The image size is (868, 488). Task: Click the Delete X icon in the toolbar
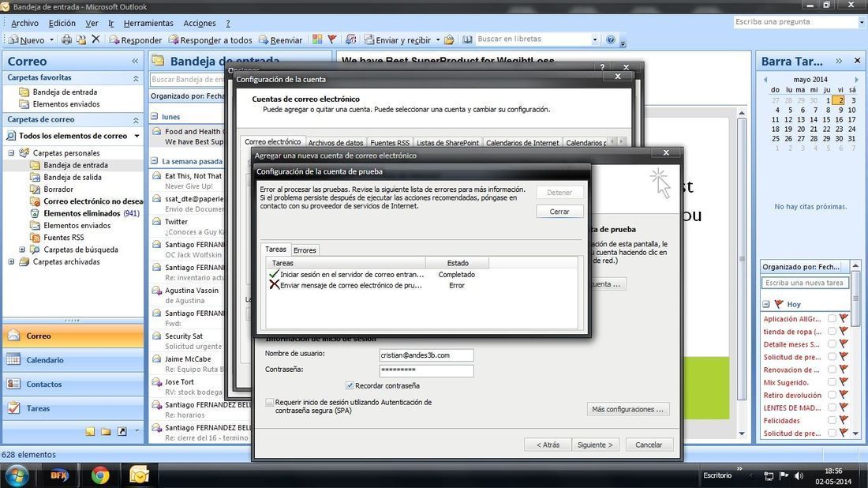coord(95,39)
